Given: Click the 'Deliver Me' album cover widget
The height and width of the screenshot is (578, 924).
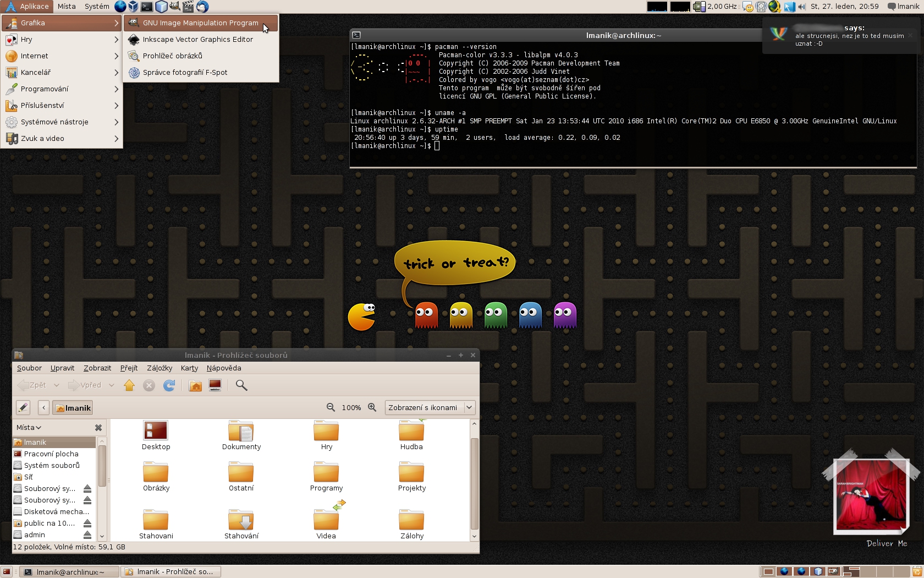Looking at the screenshot, I should coord(871,497).
